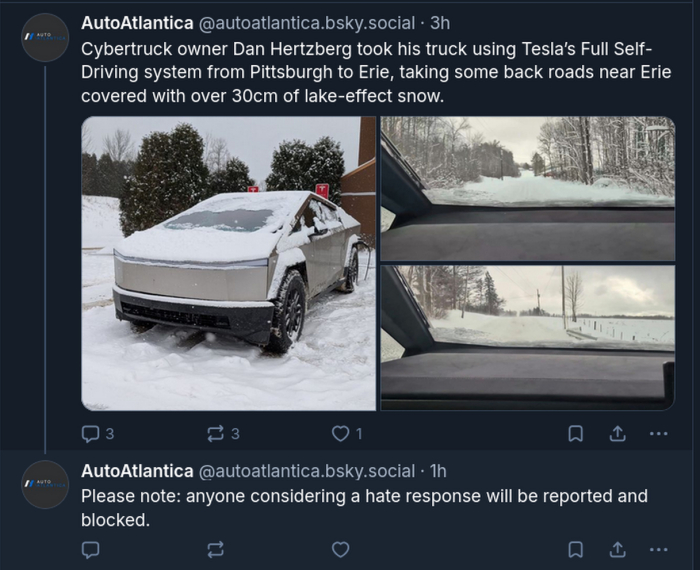This screenshot has width=700, height=570.
Task: Open the snowy Cybertruck photo
Action: (228, 263)
